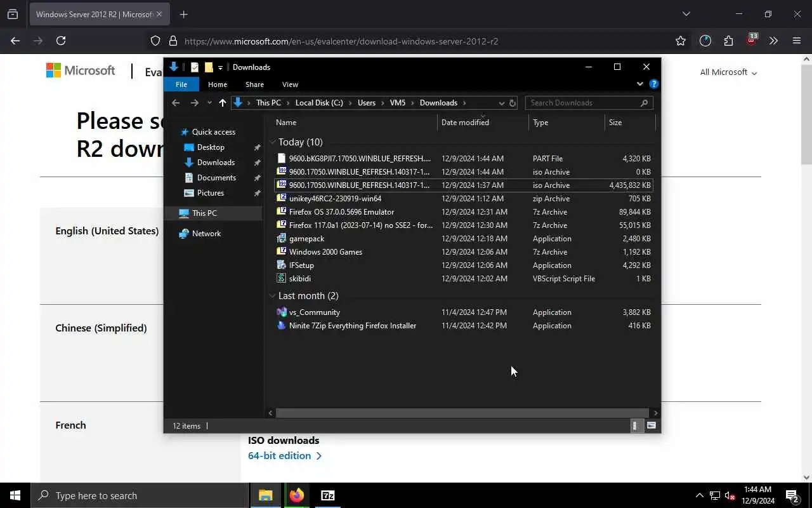Show hidden tray icons chevron
The height and width of the screenshot is (508, 812).
coord(699,495)
